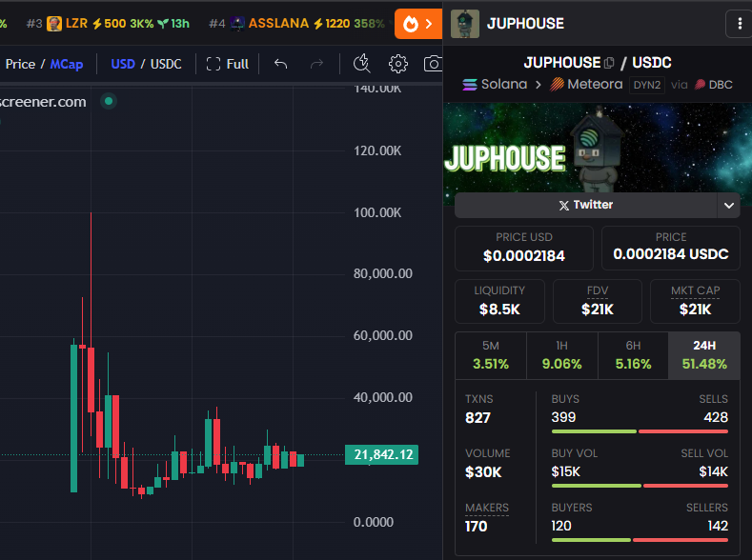Click the 21,842.12 current price label
752x560 pixels.
[x=382, y=454]
